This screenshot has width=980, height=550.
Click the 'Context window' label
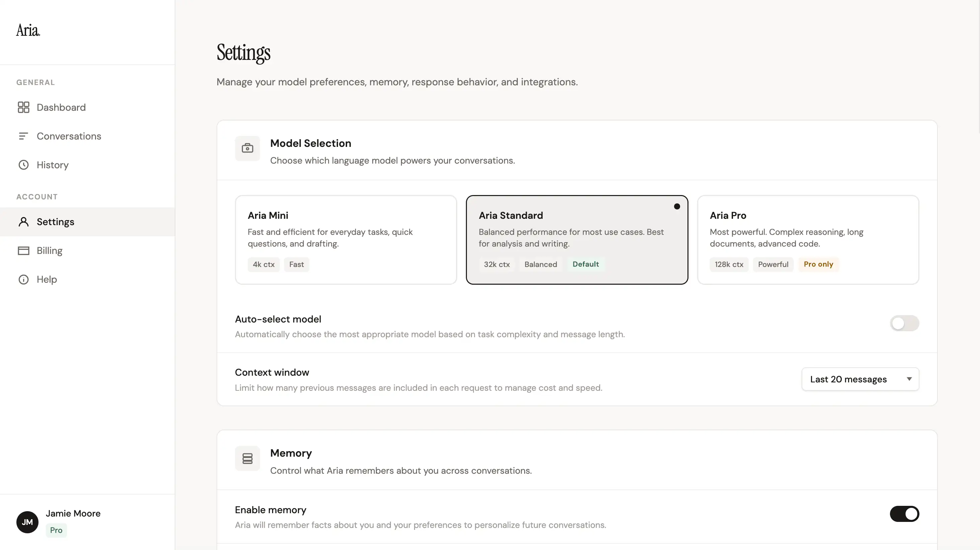(x=272, y=372)
